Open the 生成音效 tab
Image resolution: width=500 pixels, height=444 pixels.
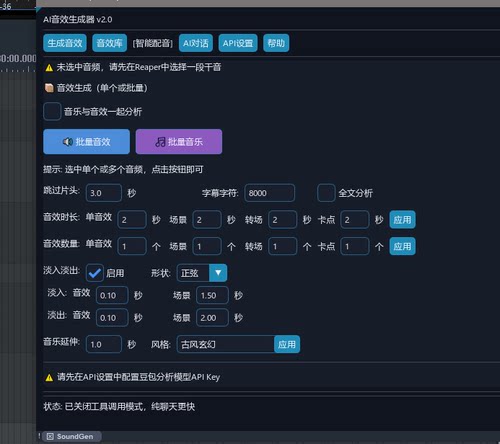click(x=65, y=43)
